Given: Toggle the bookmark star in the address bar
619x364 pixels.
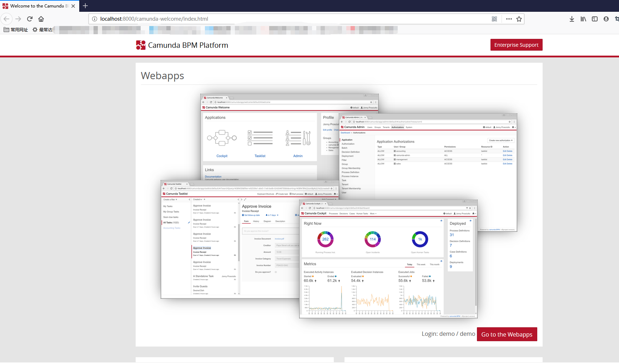Looking at the screenshot, I should [519, 19].
